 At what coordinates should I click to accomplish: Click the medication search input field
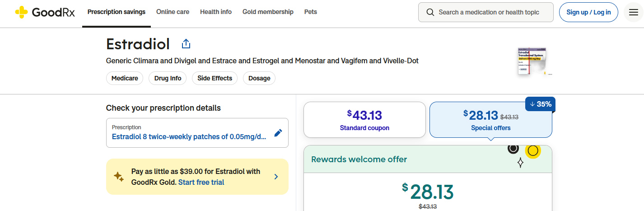pyautogui.click(x=486, y=12)
